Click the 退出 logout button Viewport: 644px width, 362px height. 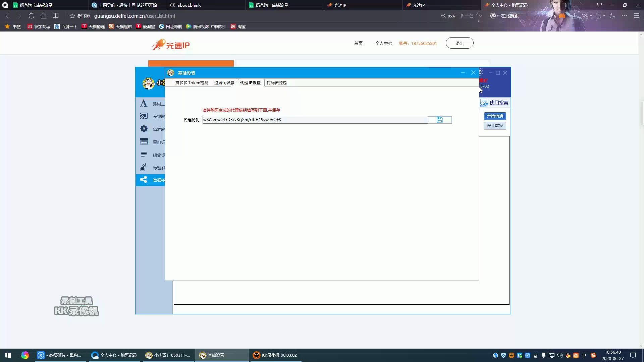pyautogui.click(x=460, y=43)
